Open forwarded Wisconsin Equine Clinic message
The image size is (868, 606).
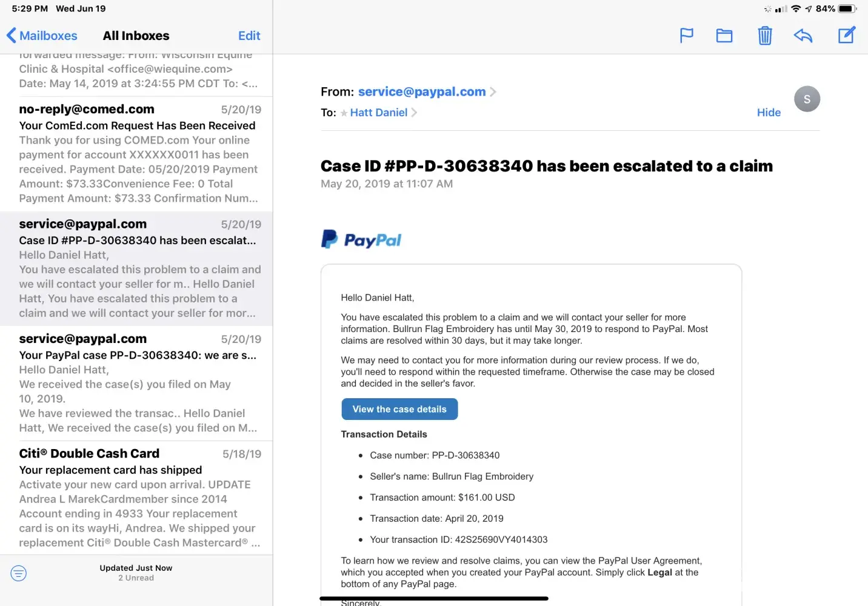tap(136, 75)
